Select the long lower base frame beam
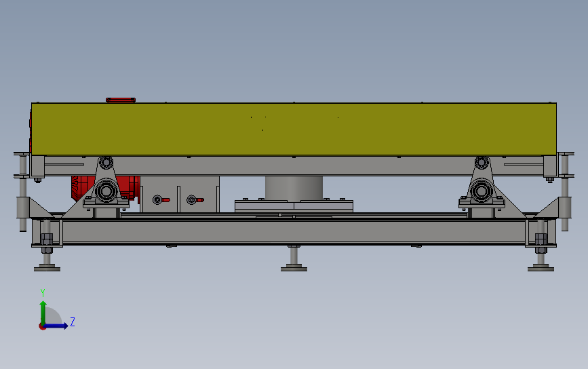The width and height of the screenshot is (588, 369). click(x=294, y=232)
